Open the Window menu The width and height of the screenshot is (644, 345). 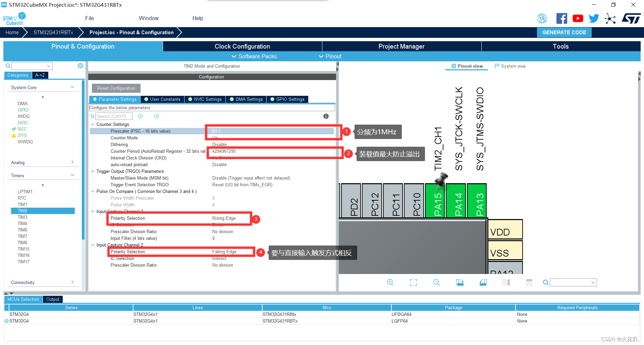[149, 18]
